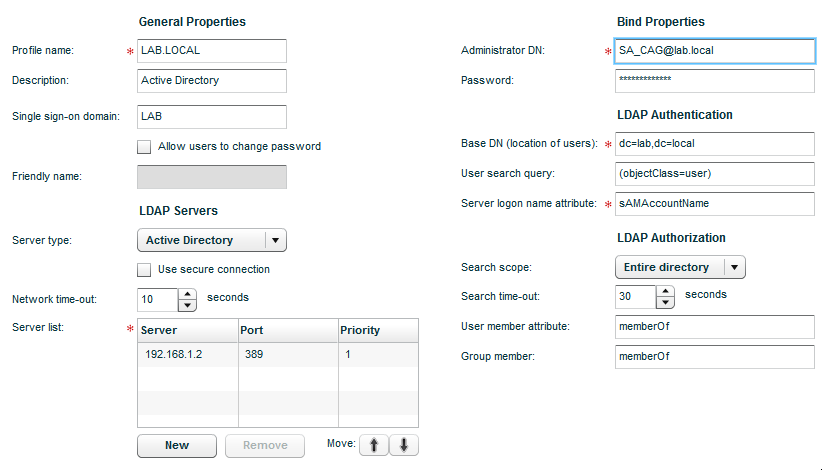Click the User search query field
Screen dimensions: 822x470
click(x=715, y=173)
